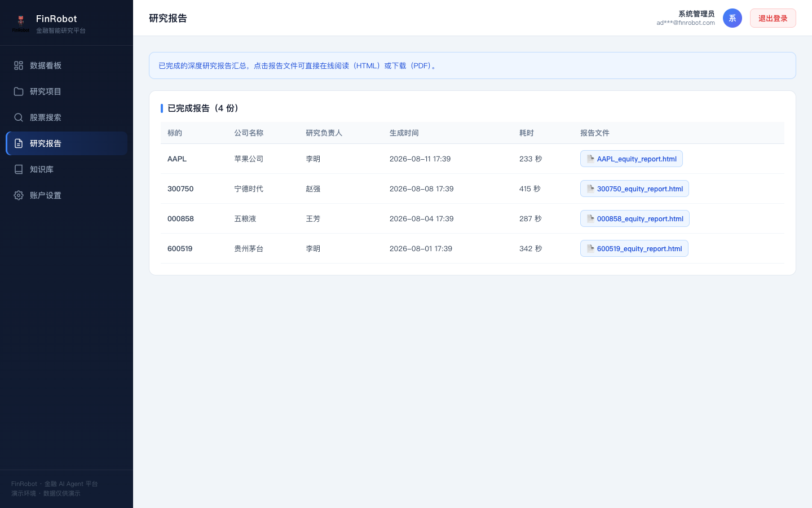
Task: Select the 300750 ticker cell
Action: (180, 189)
